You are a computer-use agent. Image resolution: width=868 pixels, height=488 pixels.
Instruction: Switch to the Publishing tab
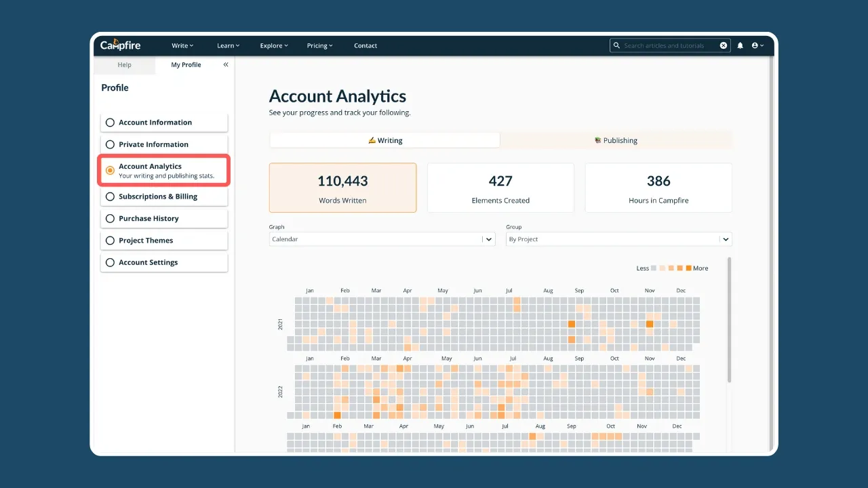[616, 140]
